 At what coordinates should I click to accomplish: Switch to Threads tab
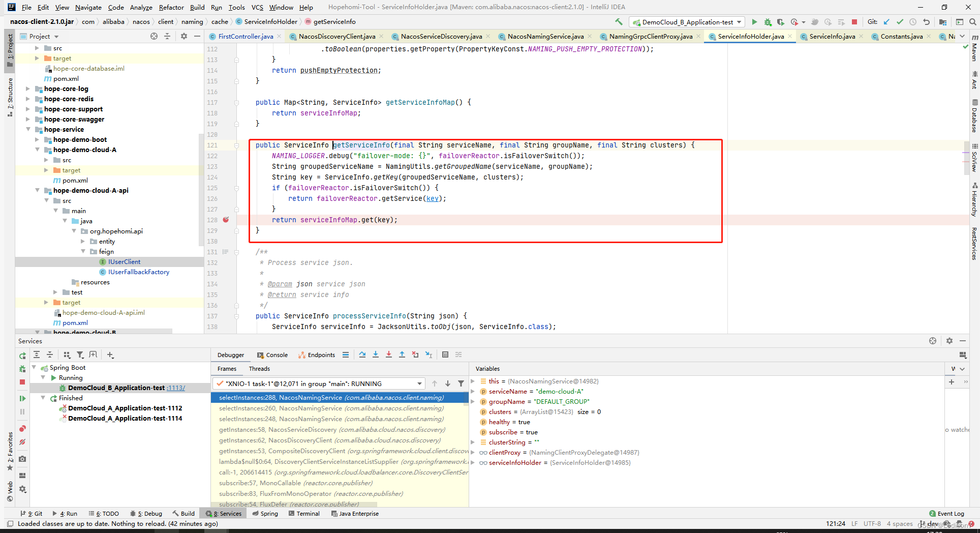pos(259,369)
